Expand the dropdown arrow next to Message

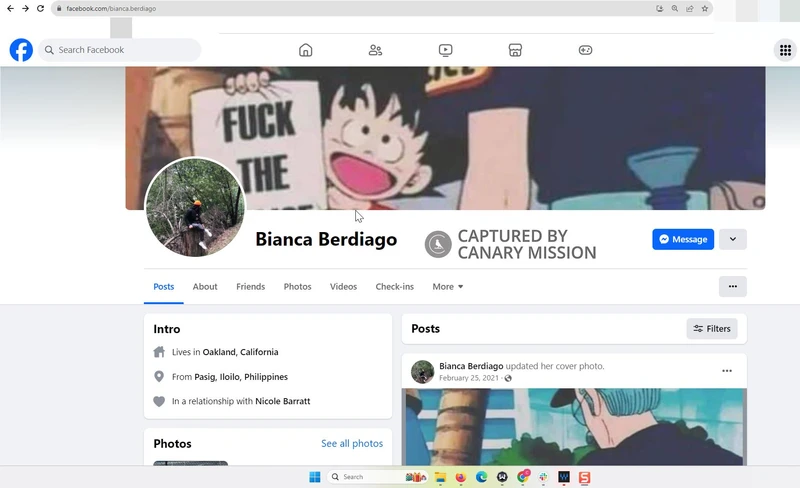[x=733, y=239]
